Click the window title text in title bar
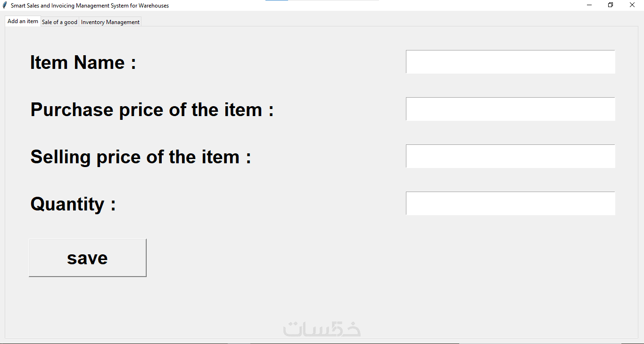 coord(90,6)
